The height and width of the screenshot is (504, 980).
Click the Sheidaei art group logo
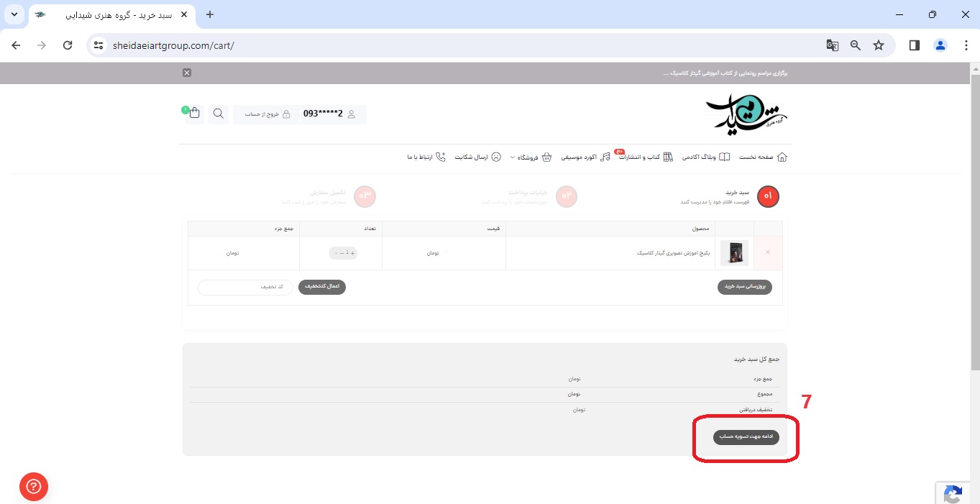click(x=746, y=113)
